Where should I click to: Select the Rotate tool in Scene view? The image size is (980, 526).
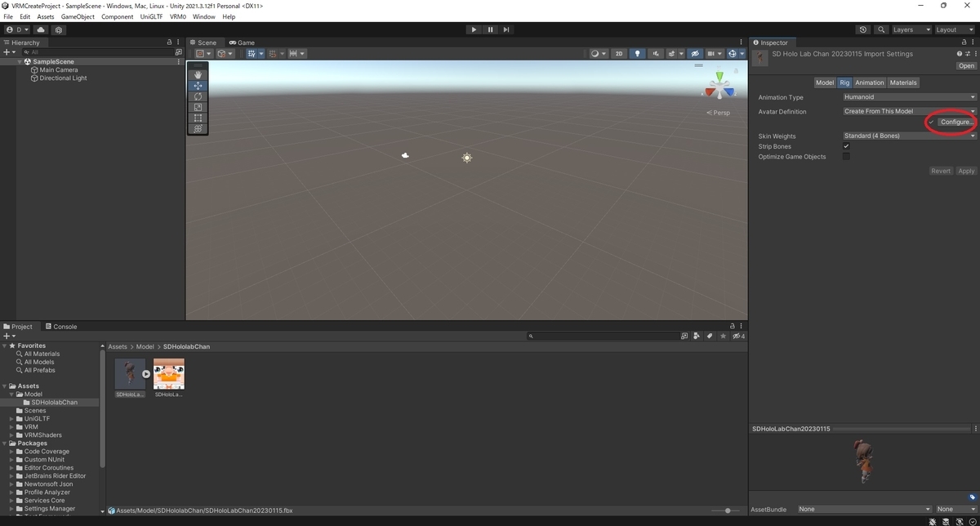(198, 96)
